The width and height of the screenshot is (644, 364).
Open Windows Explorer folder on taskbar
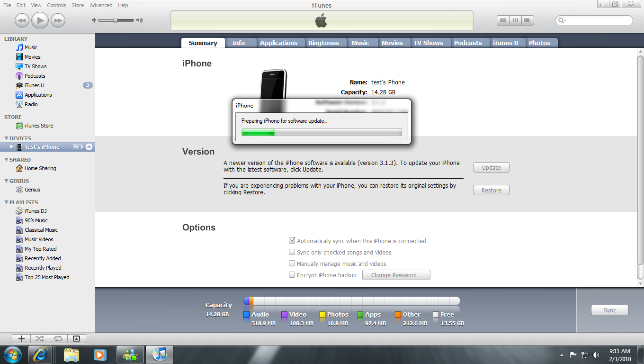pos(72,355)
